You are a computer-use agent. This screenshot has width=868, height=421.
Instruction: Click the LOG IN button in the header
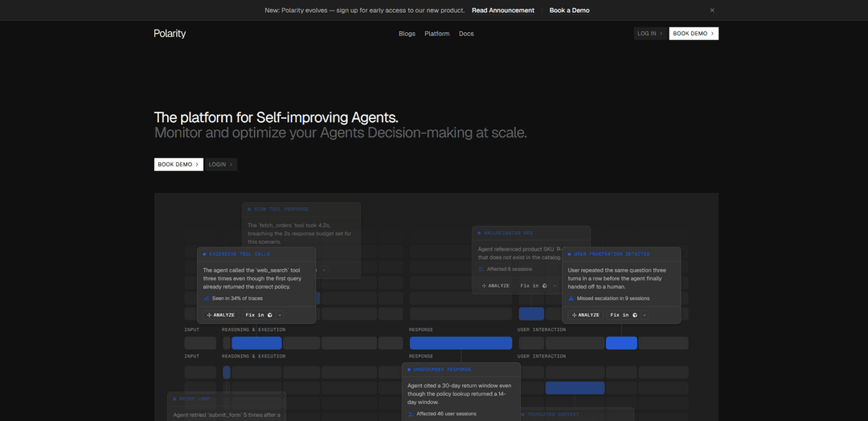pyautogui.click(x=650, y=34)
